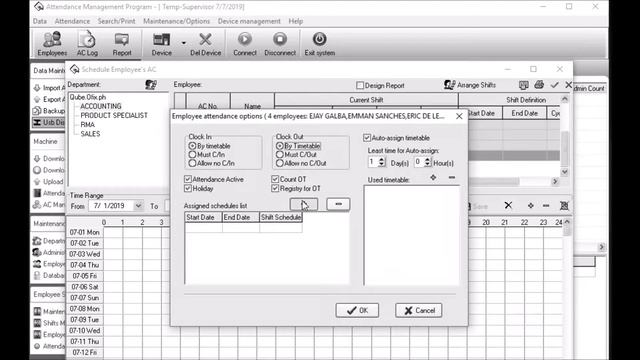Click the Del Device toolbar icon
Viewport: 640px width, 360px height.
205,44
